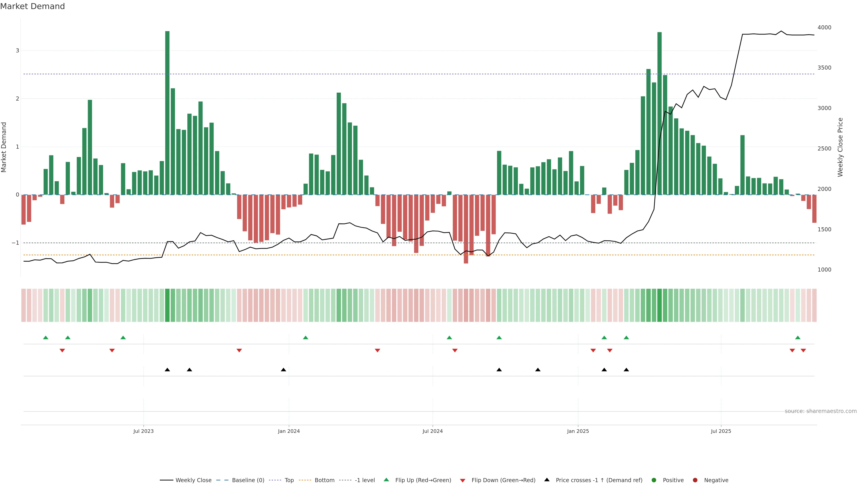Click the Weekly Close Price axis title
Screen dimensions: 868x488
(840, 147)
